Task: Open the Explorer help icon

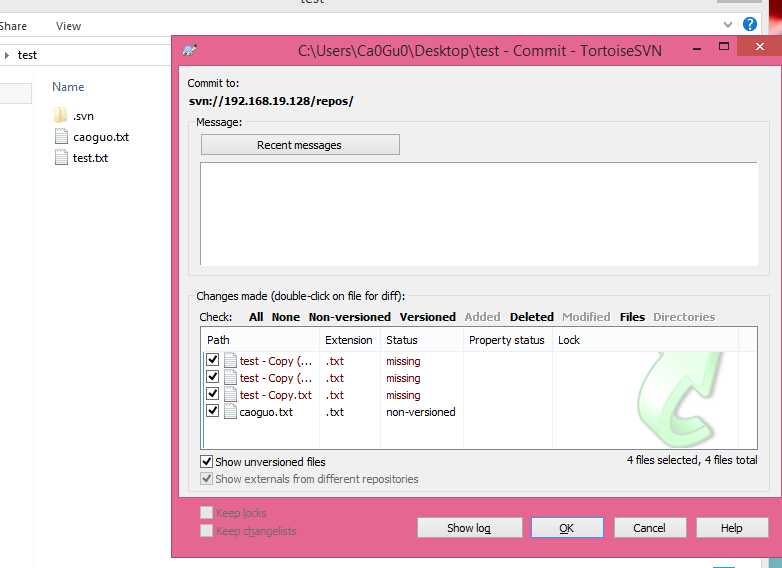Action: point(750,24)
